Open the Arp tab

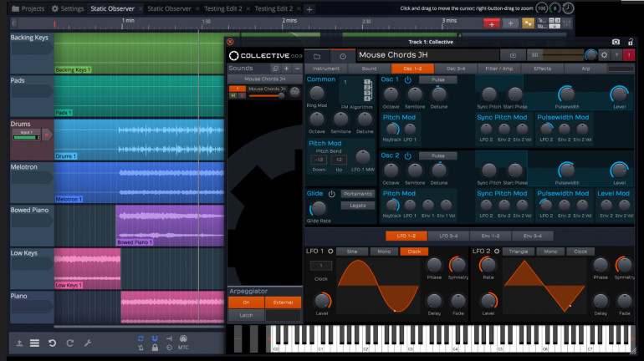(x=585, y=69)
